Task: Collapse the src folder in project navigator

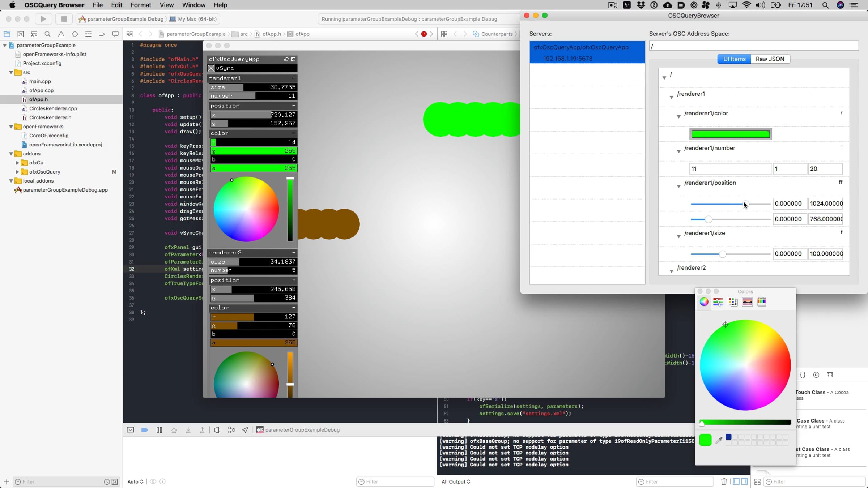Action: (11, 72)
